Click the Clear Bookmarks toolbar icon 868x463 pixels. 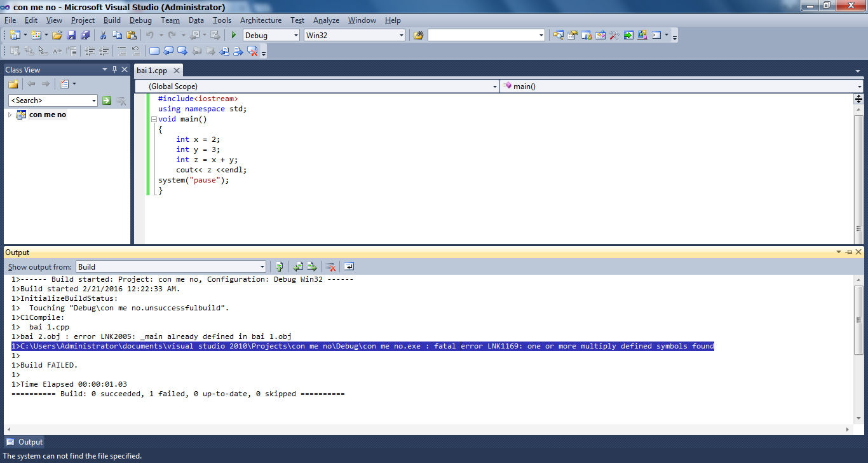tap(253, 52)
